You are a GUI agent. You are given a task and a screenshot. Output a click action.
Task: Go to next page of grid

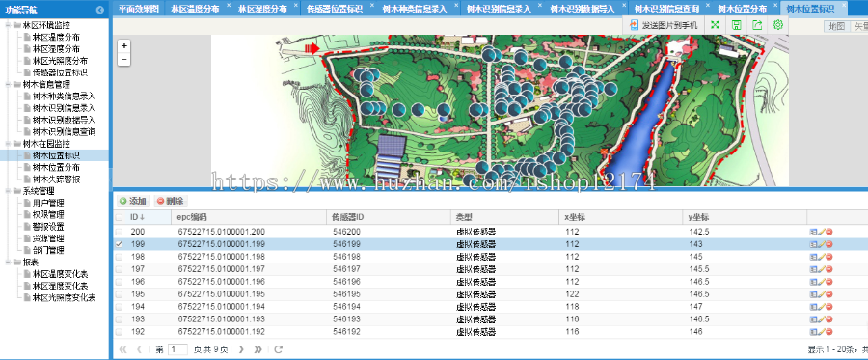click(x=241, y=349)
